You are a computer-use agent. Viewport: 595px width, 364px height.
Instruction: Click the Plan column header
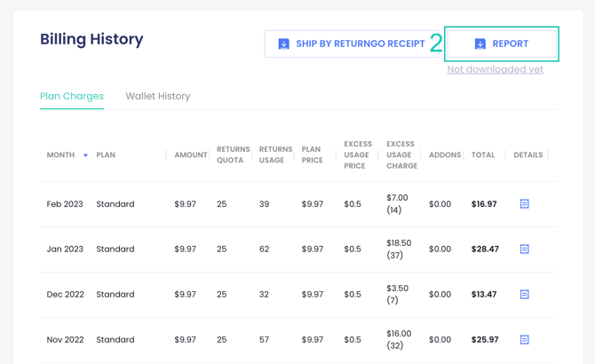(x=106, y=155)
